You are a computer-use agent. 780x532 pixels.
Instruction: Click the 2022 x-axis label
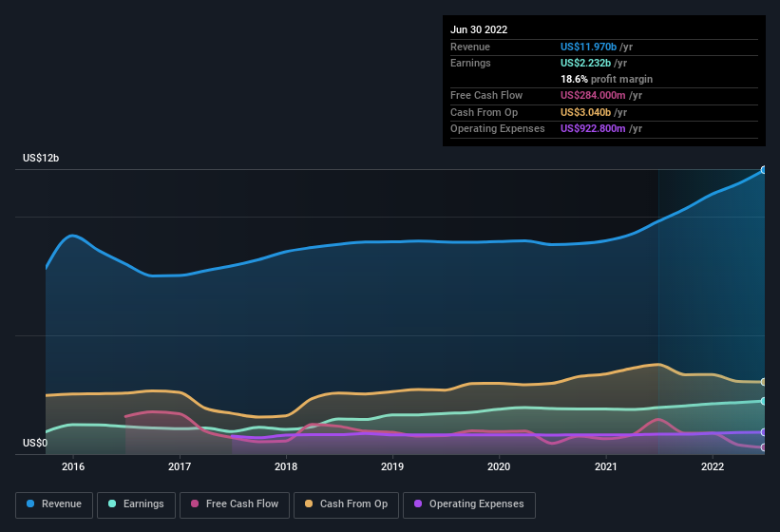tap(713, 466)
